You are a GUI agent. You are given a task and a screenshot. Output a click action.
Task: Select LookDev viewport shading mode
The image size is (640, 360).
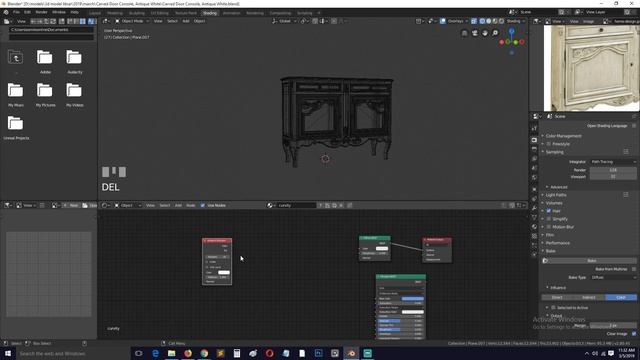(x=495, y=21)
